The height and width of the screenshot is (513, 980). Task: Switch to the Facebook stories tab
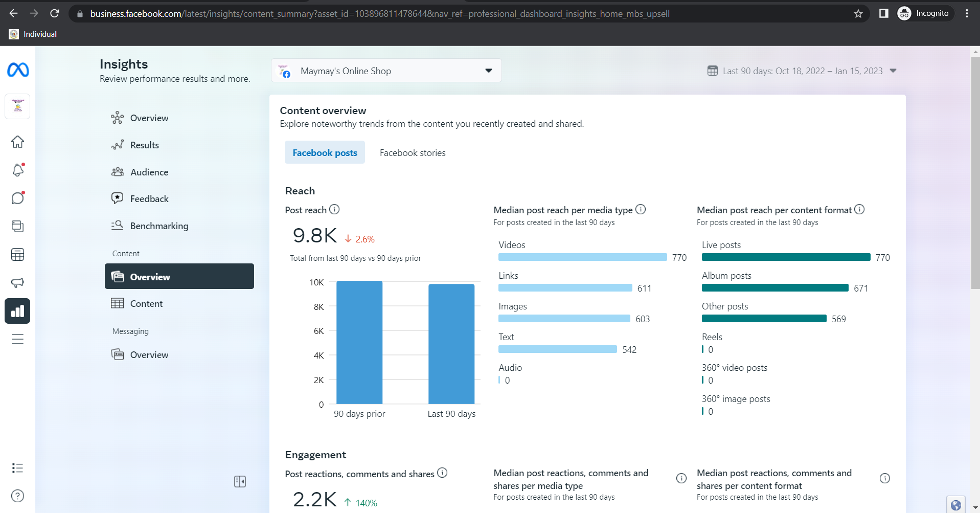click(413, 153)
